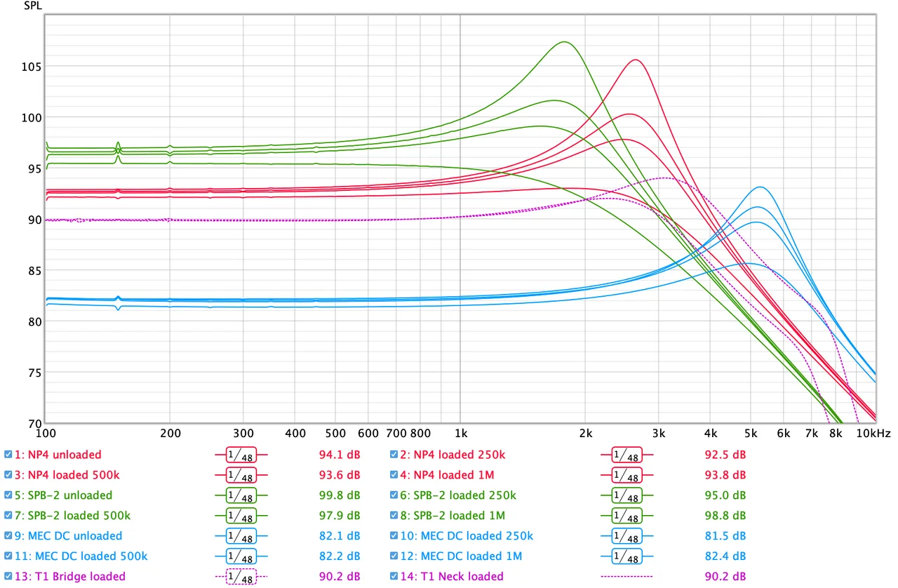
Task: Click the 10kHz label on the frequency axis
Action: click(873, 434)
